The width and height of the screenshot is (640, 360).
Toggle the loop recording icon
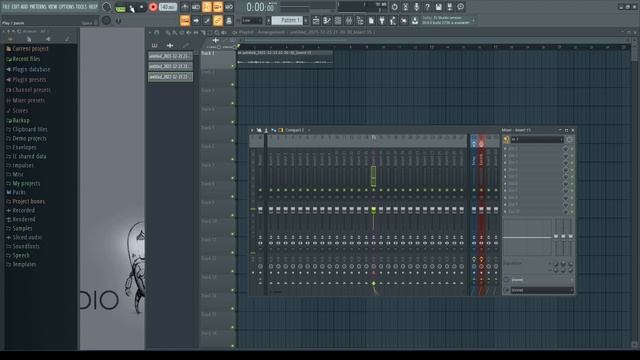[x=229, y=7]
